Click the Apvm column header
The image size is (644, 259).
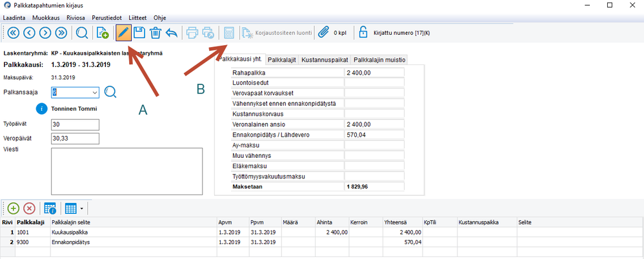(233, 222)
